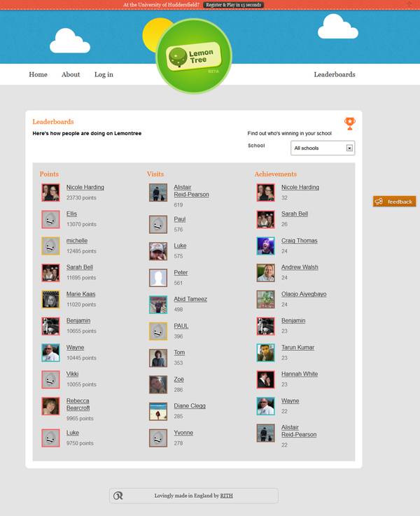420x516 pixels.
Task: Follow the RITH footer link
Action: [x=226, y=496]
